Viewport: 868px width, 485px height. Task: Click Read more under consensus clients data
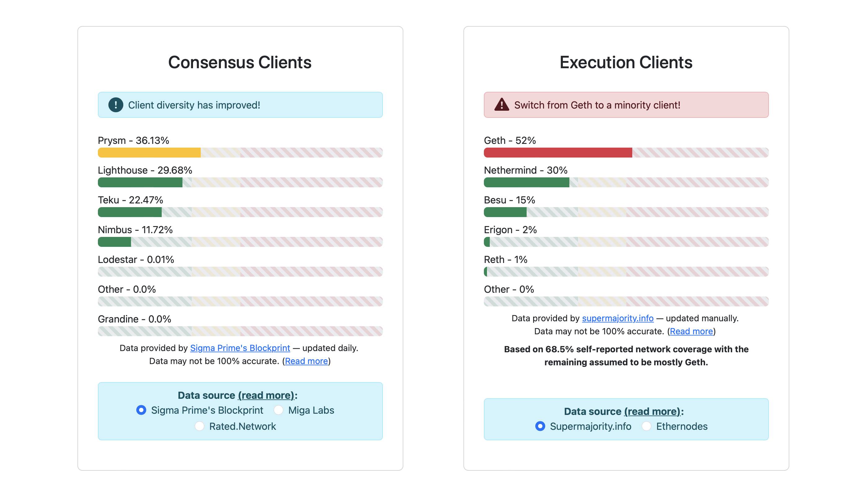pyautogui.click(x=306, y=361)
